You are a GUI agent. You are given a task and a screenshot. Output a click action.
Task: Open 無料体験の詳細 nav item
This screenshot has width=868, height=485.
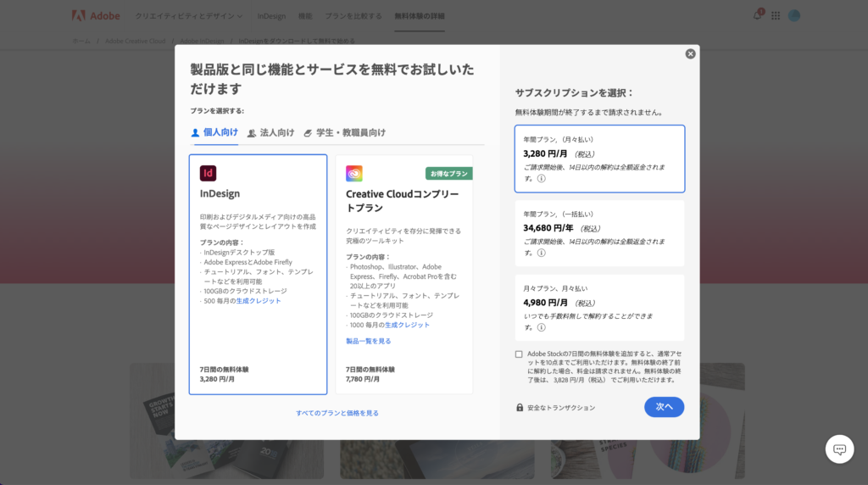(x=420, y=16)
